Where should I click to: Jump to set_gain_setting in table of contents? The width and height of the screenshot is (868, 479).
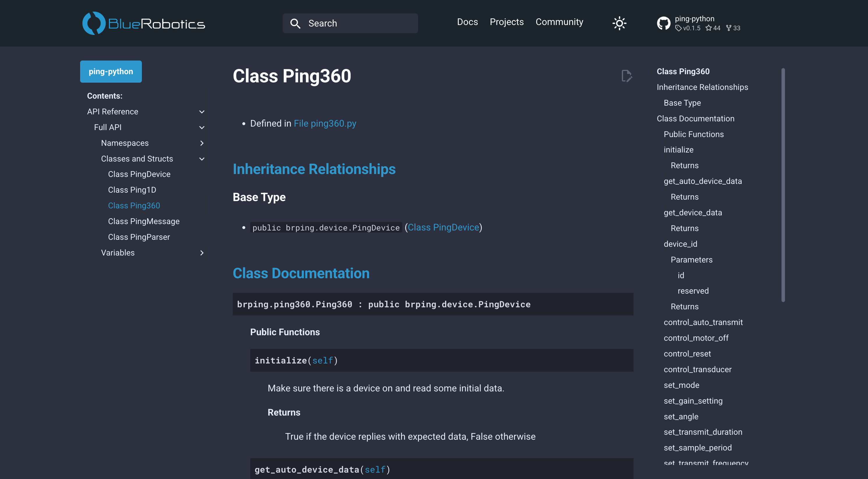coord(693,401)
